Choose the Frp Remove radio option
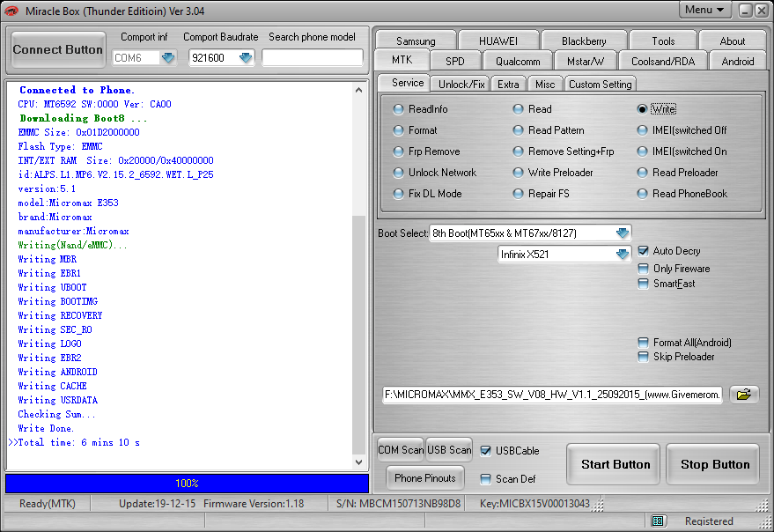The image size is (774, 532). pos(426,151)
